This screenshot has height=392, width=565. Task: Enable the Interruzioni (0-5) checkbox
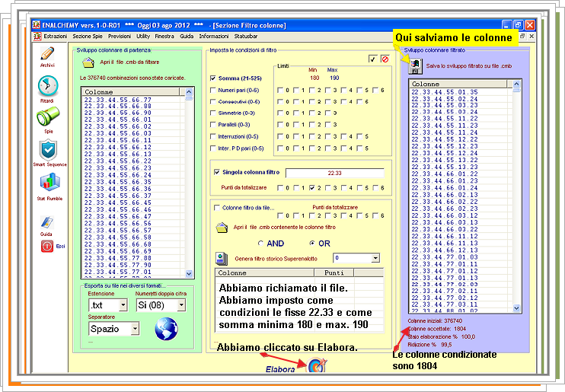coord(213,136)
